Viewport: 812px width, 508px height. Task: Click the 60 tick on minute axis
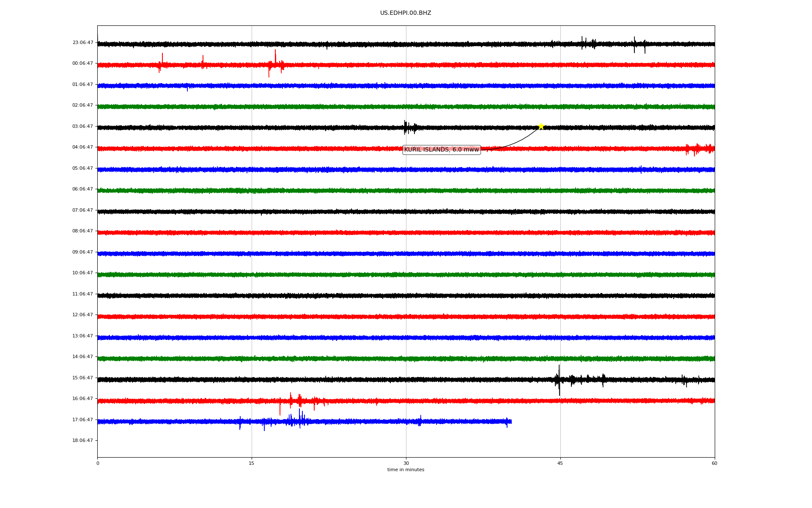(x=714, y=463)
